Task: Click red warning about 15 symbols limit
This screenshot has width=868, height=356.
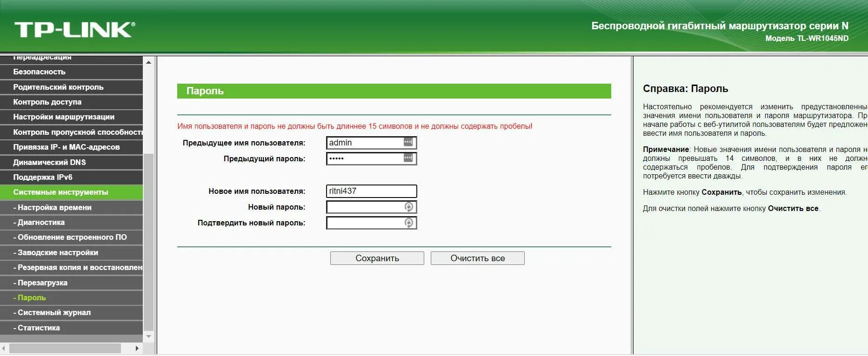Action: tap(355, 126)
